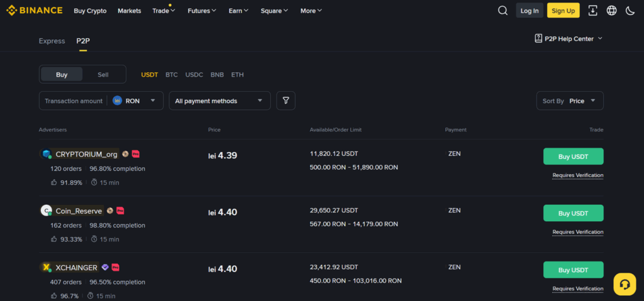Click the filter funnel icon

click(286, 101)
